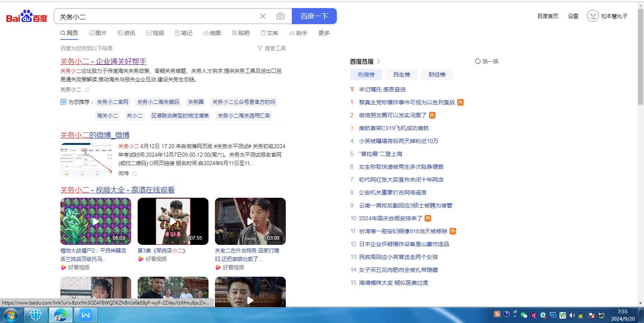The height and width of the screenshot is (323, 644).
Task: Open the blue people-group app in taskbar
Action: coord(36,315)
